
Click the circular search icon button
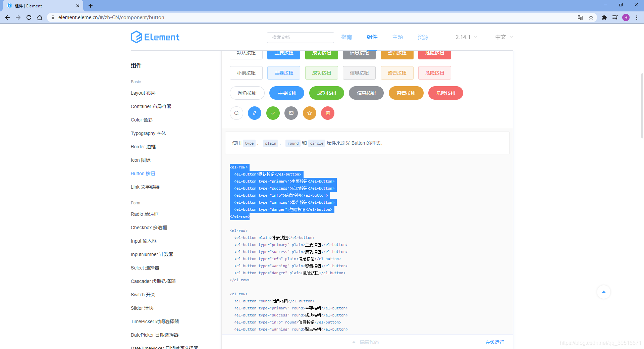coord(236,113)
